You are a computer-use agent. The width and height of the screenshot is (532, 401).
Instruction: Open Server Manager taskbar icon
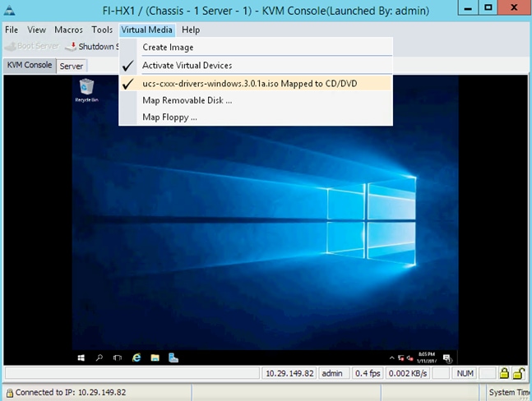tap(173, 358)
